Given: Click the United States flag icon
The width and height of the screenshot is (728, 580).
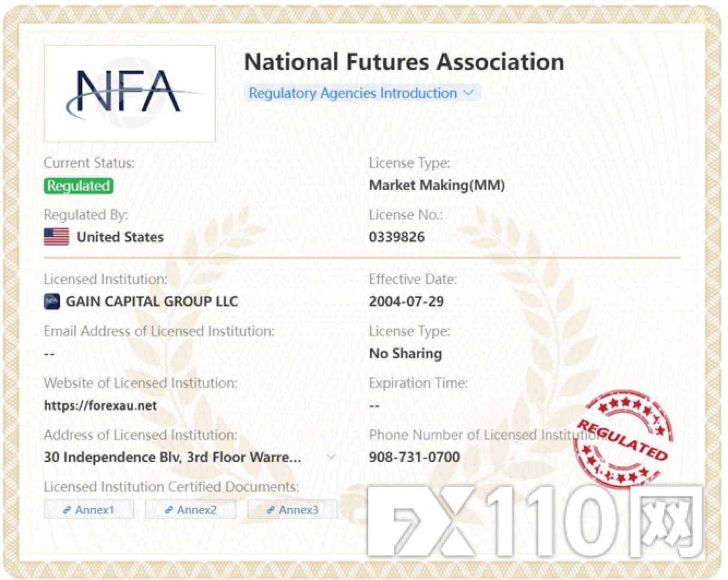Looking at the screenshot, I should click(56, 237).
